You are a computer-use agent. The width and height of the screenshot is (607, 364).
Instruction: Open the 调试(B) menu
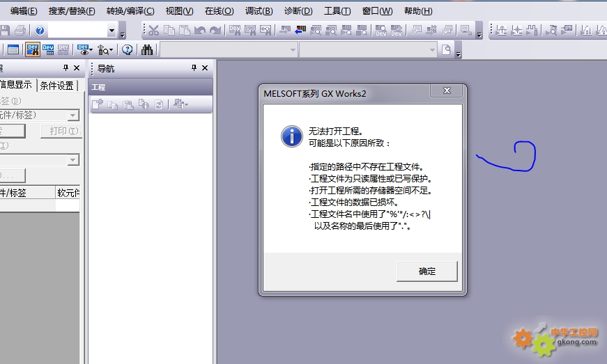(x=259, y=11)
